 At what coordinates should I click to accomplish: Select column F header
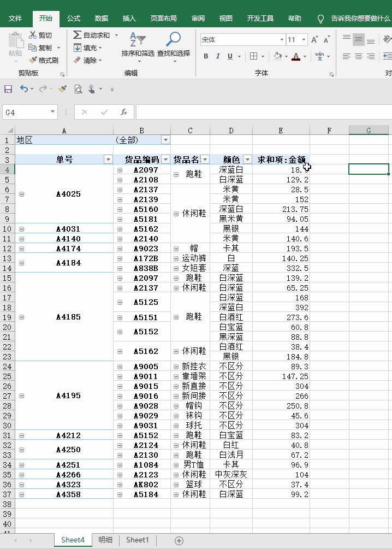click(x=329, y=131)
